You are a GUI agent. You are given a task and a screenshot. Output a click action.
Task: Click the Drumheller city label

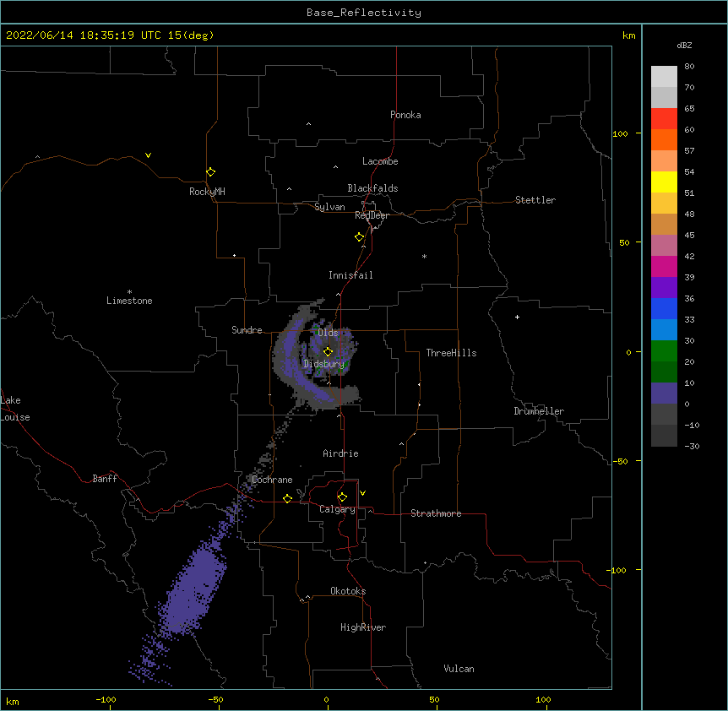[539, 411]
